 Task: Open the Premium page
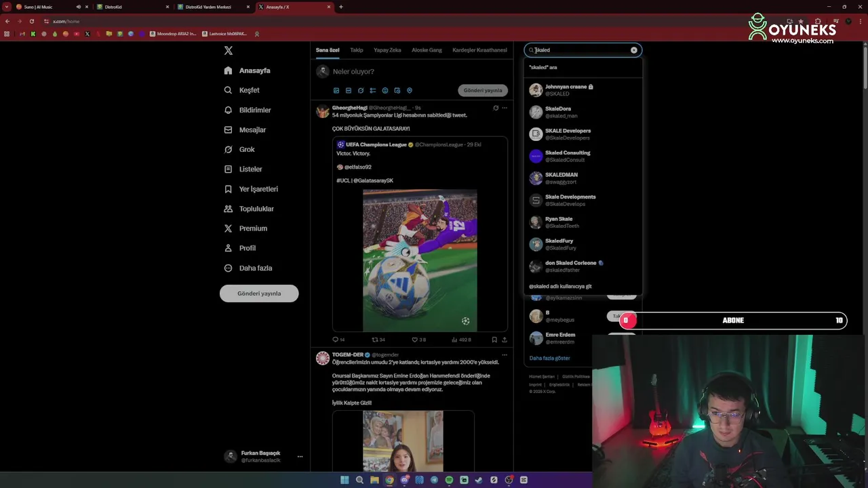[245, 228]
